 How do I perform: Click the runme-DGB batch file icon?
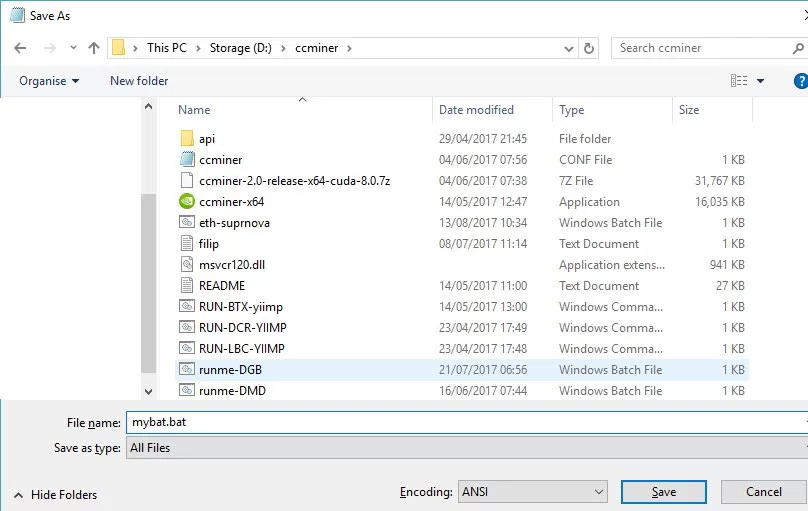pyautogui.click(x=187, y=369)
